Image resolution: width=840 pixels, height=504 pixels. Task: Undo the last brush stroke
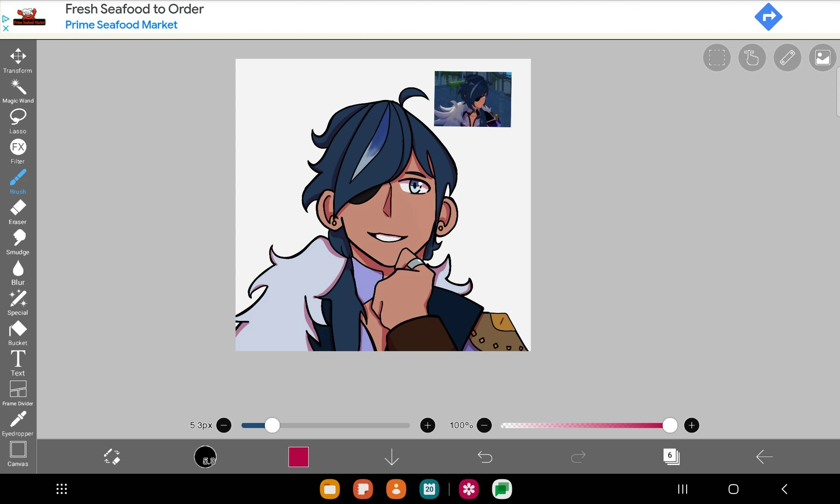click(x=485, y=457)
